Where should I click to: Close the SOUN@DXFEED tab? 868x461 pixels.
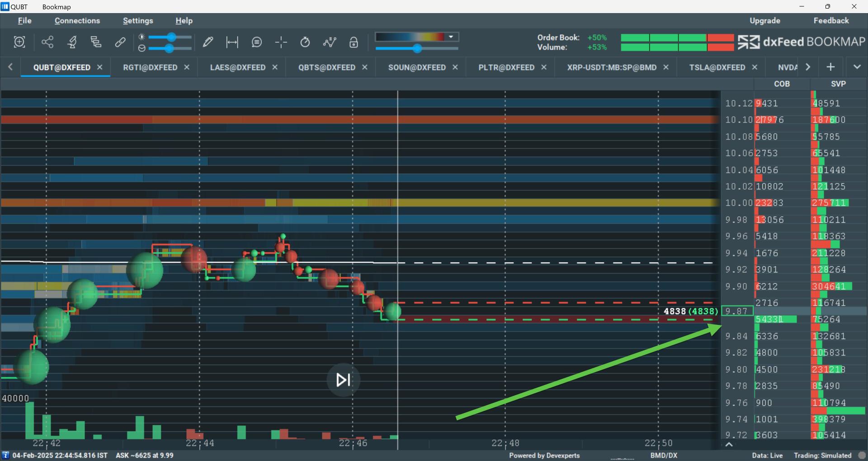click(x=455, y=67)
